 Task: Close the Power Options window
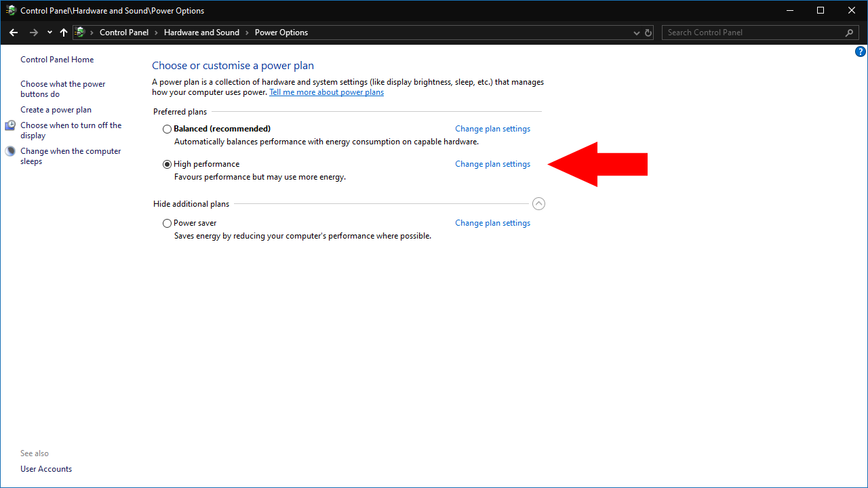[x=852, y=10]
